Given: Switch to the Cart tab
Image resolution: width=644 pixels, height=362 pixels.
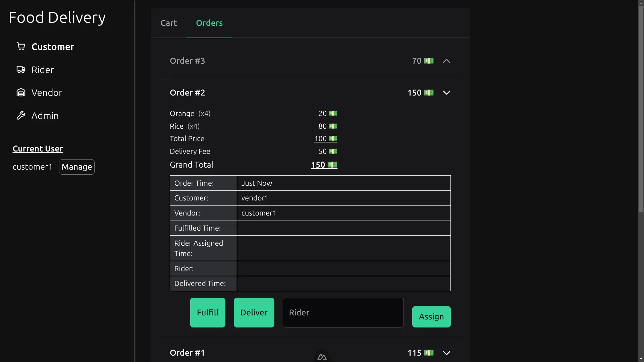Looking at the screenshot, I should click(168, 23).
